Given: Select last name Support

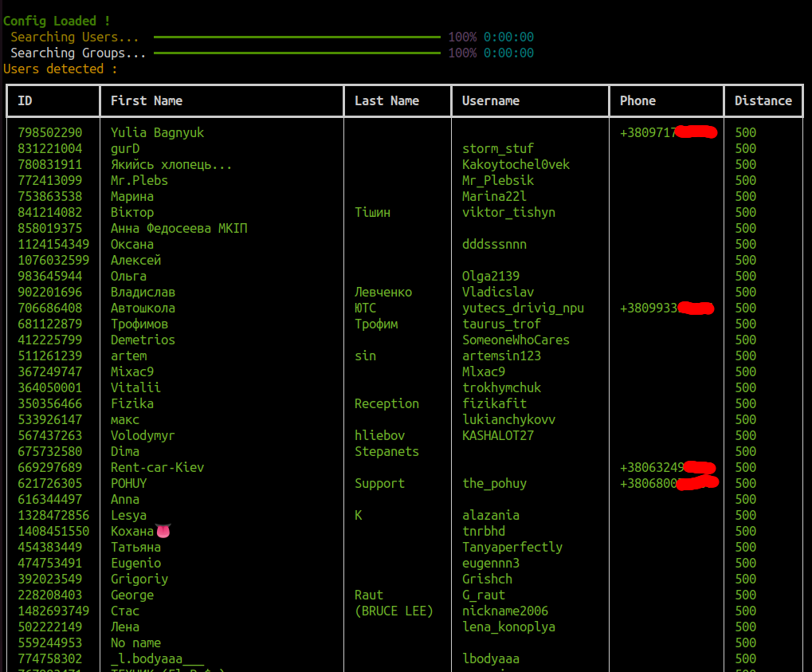Looking at the screenshot, I should point(379,485).
